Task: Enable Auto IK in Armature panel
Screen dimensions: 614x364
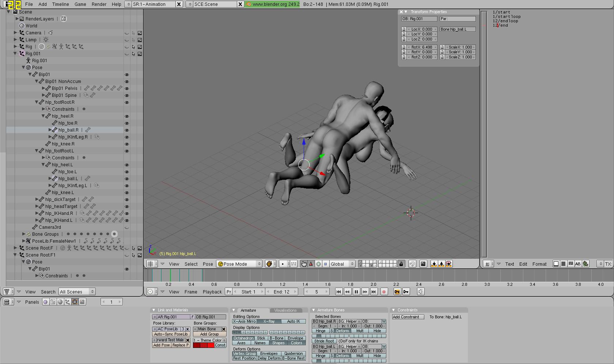Action: [293, 321]
